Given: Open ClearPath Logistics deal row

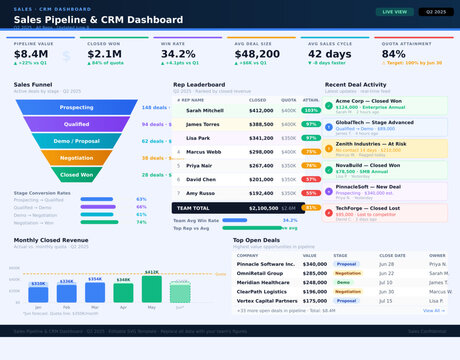Looking at the screenshot, I should pos(340,292).
